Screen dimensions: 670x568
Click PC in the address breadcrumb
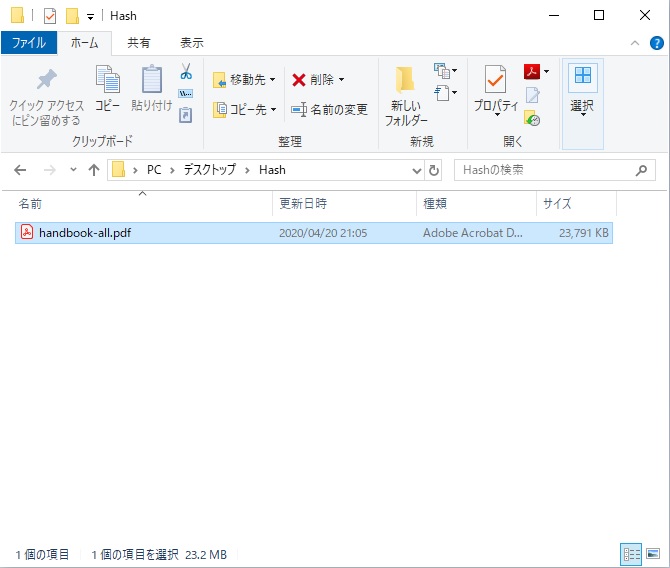(x=154, y=170)
